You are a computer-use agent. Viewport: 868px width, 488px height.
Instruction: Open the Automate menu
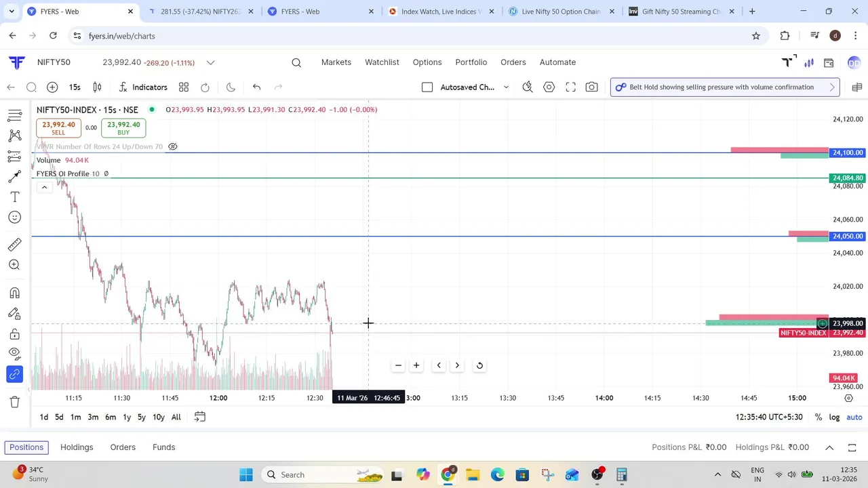point(557,62)
